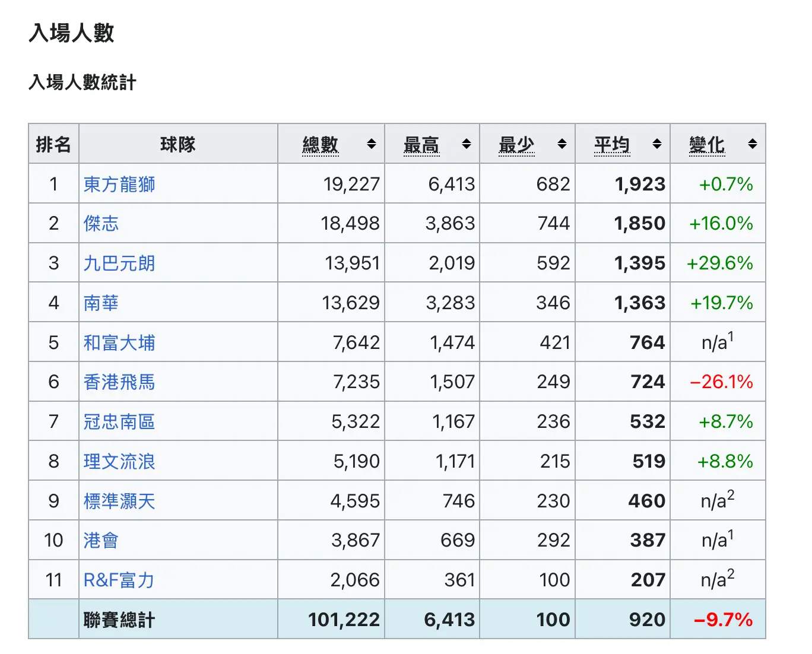Click n/a footnote in 標準灝天 row
Viewport: 812px width, 654px height.
pyautogui.click(x=718, y=500)
